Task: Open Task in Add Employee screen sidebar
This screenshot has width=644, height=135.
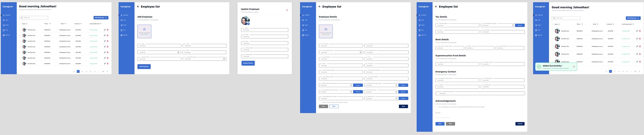Action: tap(123, 30)
